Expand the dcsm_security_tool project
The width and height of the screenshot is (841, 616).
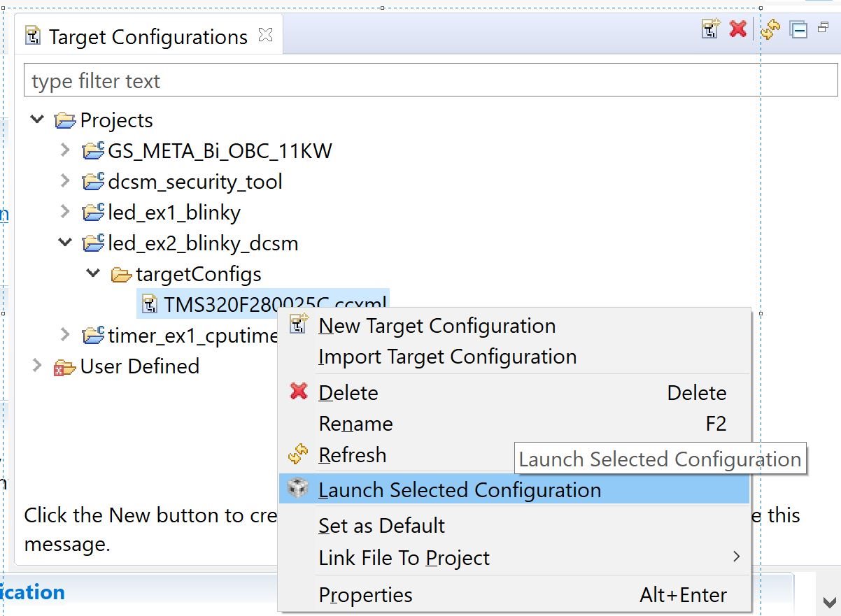tap(65, 181)
